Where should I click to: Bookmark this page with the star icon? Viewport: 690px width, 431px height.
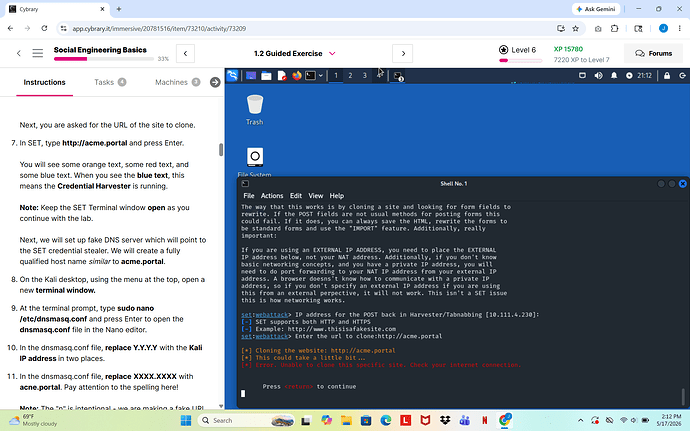[x=575, y=28]
